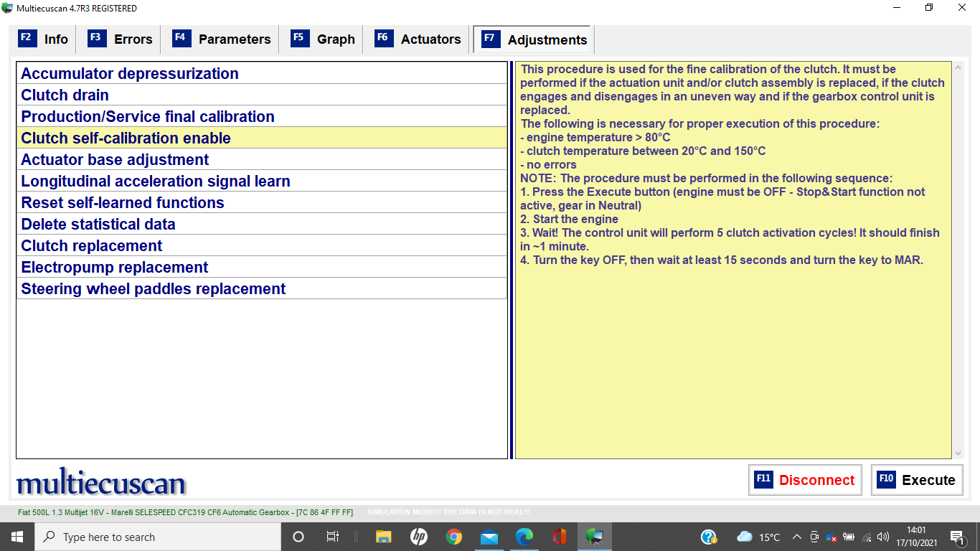The width and height of the screenshot is (980, 551).
Task: Choose Steering wheel paddles replacement
Action: [x=262, y=288]
